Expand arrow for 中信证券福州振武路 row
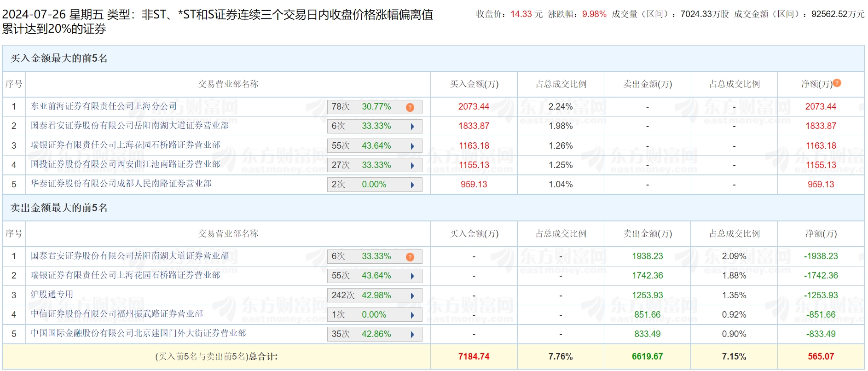This screenshot has height=371, width=868. 412,315
